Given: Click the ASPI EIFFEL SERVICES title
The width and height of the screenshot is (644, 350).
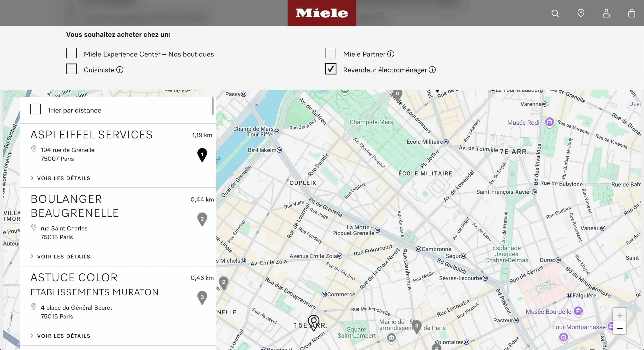Looking at the screenshot, I should click(91, 135).
